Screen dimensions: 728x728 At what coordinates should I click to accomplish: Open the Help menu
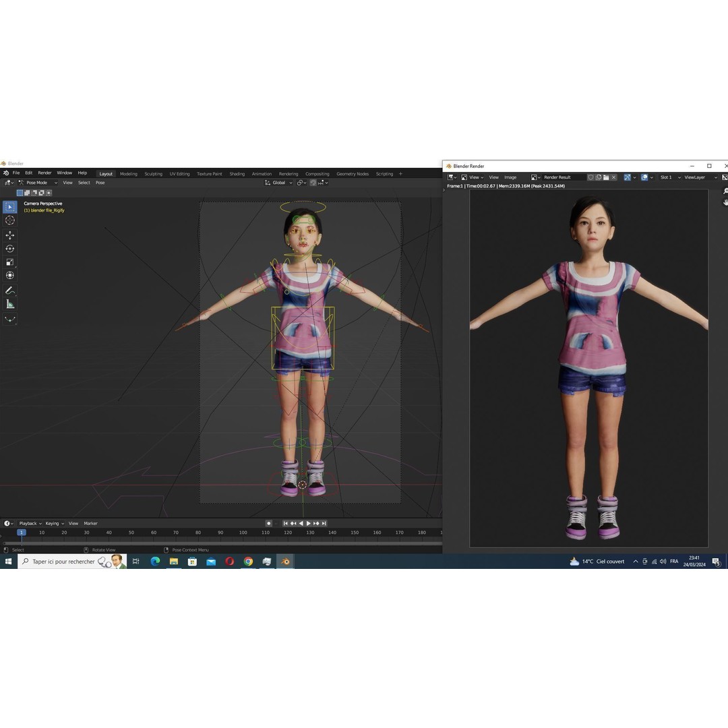[x=82, y=173]
